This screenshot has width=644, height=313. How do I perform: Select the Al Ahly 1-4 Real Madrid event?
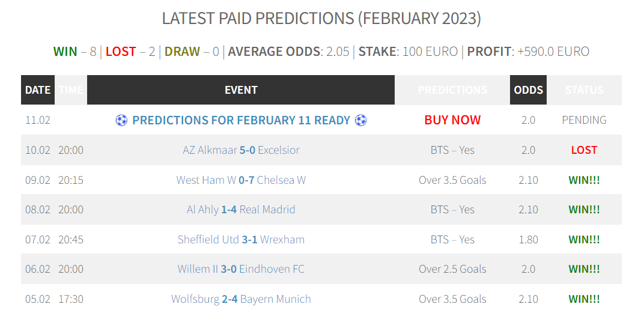coord(241,210)
